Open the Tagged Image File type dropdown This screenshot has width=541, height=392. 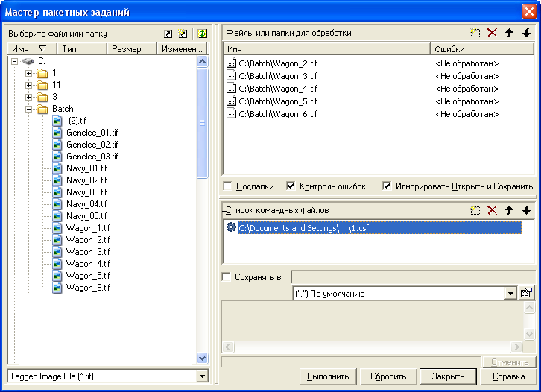point(202,377)
